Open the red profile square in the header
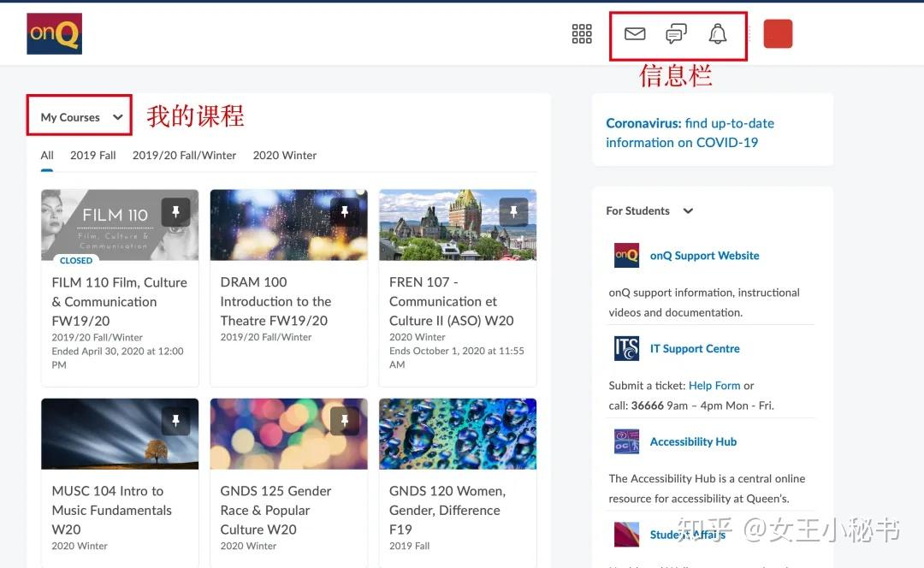The width and height of the screenshot is (924, 568). coord(778,33)
